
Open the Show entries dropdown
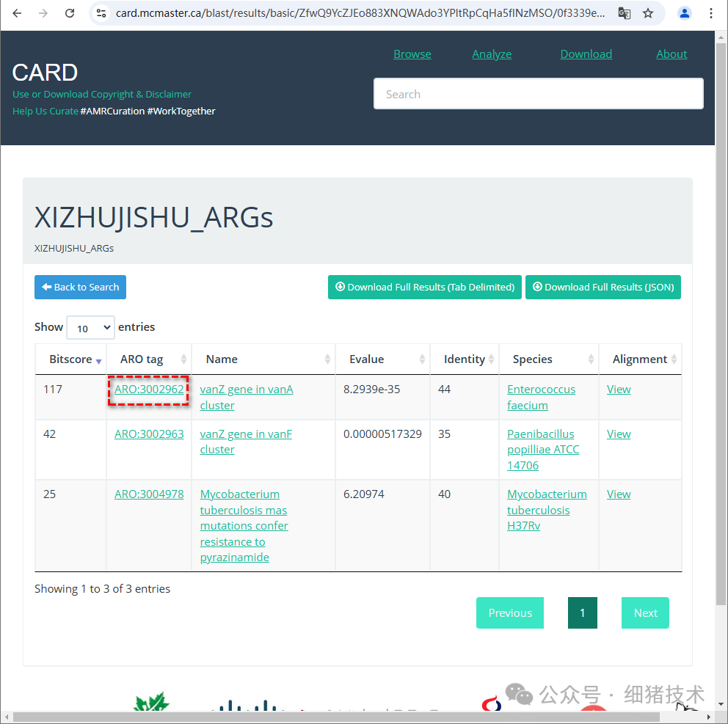90,327
